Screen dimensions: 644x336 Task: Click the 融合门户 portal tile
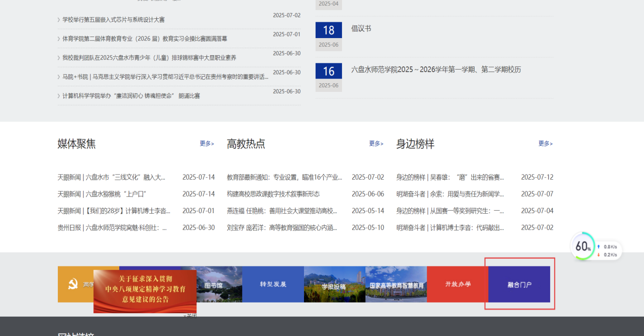point(519,284)
